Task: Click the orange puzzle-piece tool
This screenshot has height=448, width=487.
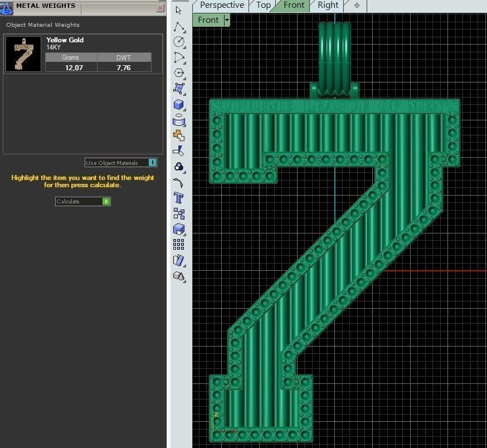Action: (x=179, y=135)
